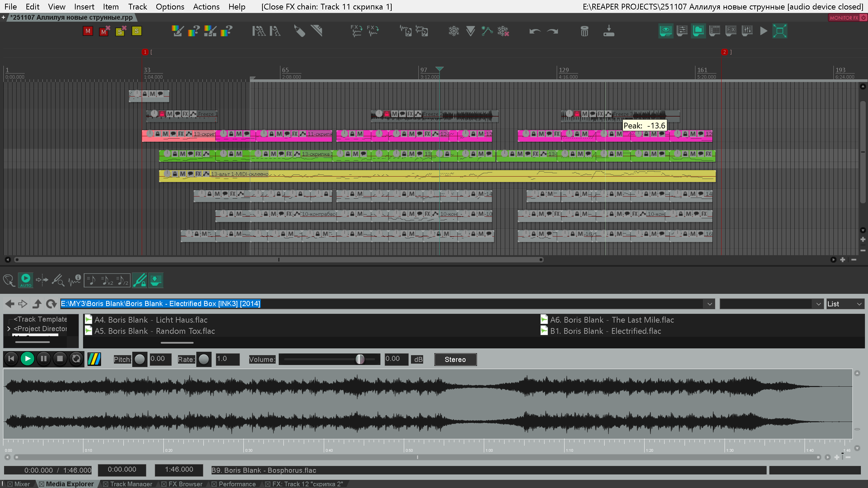Toggle the MONITOR FX power button
The image size is (868, 488).
coord(863,18)
